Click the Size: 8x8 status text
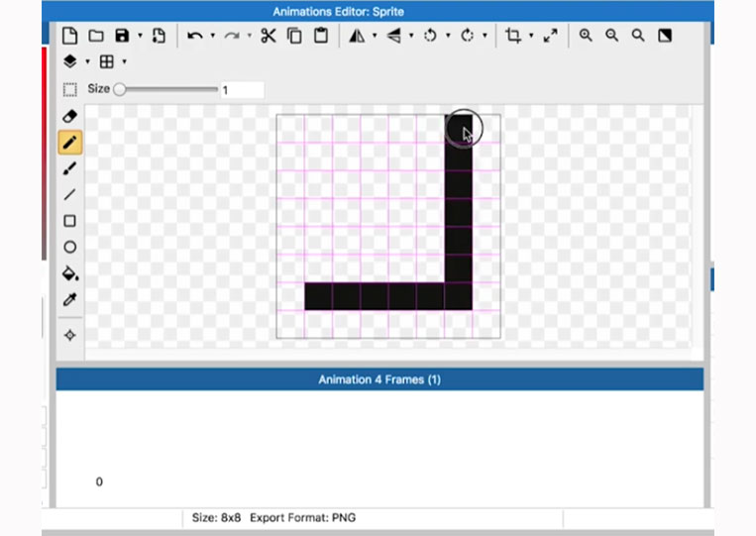The image size is (756, 536). pos(216,518)
